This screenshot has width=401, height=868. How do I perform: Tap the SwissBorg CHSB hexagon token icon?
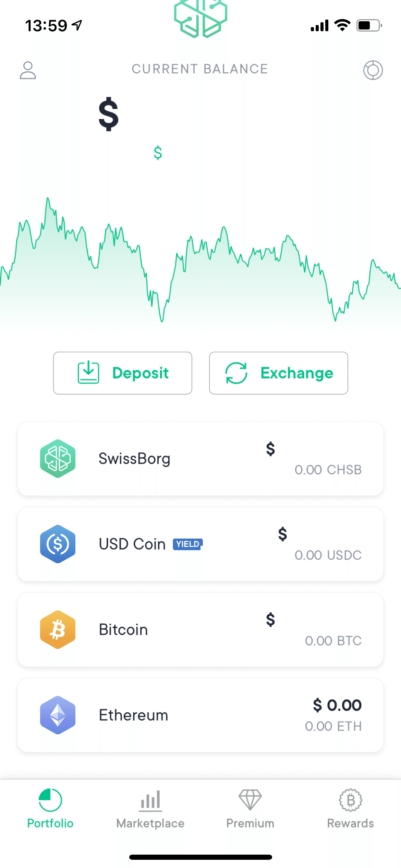pos(58,459)
